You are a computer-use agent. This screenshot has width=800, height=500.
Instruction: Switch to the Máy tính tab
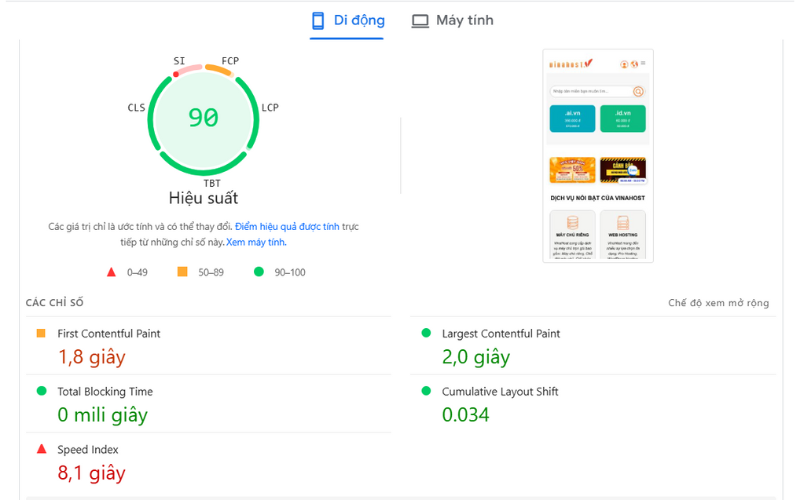pos(453,20)
